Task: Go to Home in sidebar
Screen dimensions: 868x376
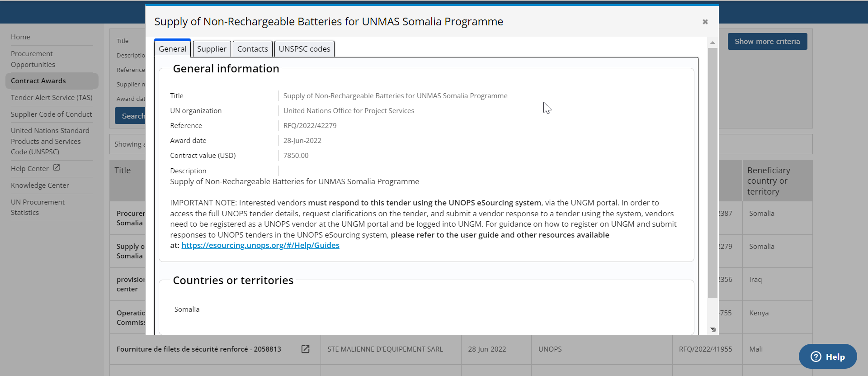Action: [x=20, y=37]
